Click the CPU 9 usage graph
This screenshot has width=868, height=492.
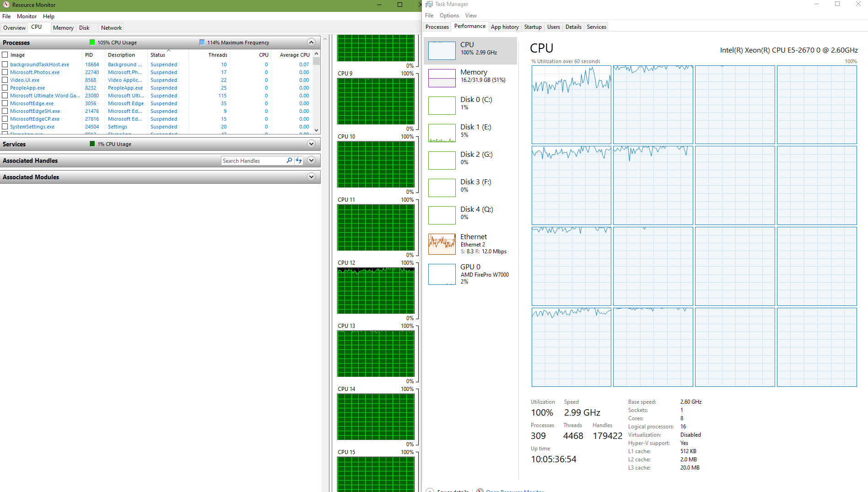376,101
